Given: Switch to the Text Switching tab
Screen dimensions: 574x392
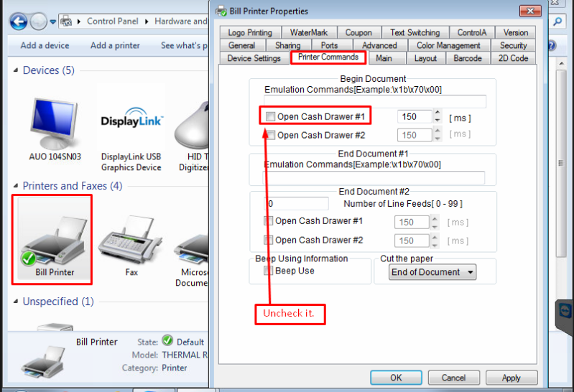Looking at the screenshot, I should [x=415, y=32].
